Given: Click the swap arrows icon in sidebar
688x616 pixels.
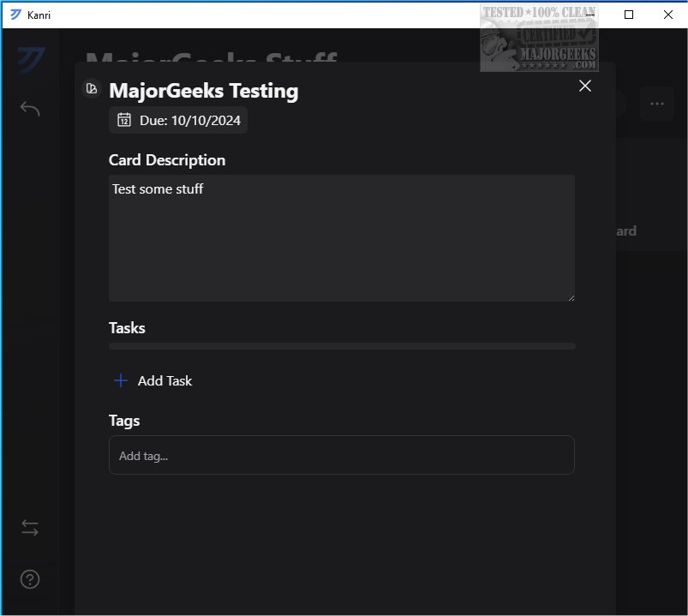Looking at the screenshot, I should click(x=30, y=528).
